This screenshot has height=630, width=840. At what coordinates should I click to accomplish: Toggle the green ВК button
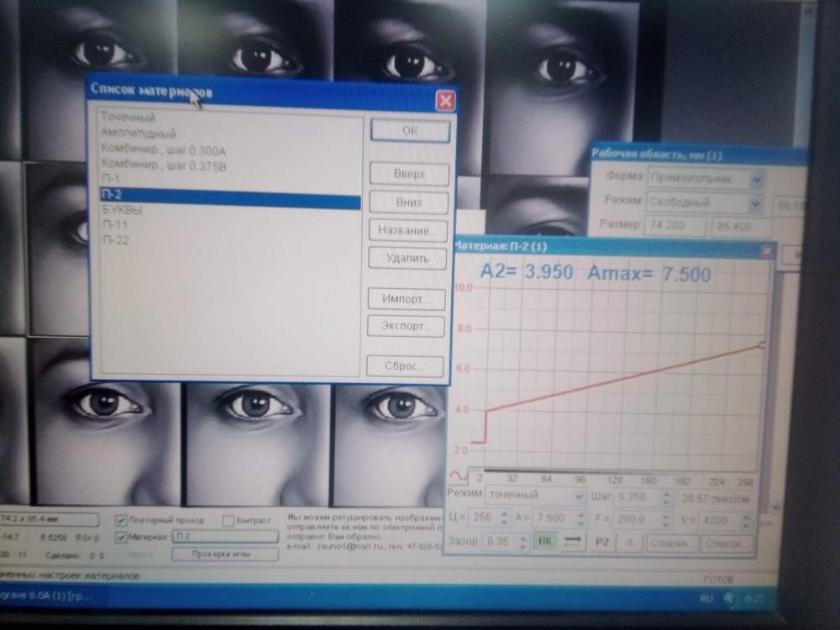pos(545,543)
